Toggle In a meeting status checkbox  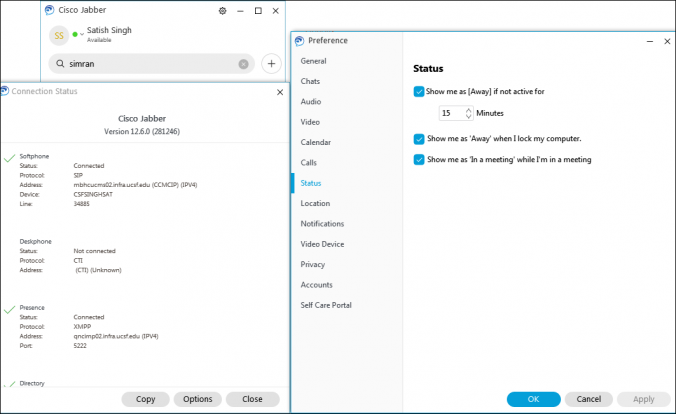419,160
